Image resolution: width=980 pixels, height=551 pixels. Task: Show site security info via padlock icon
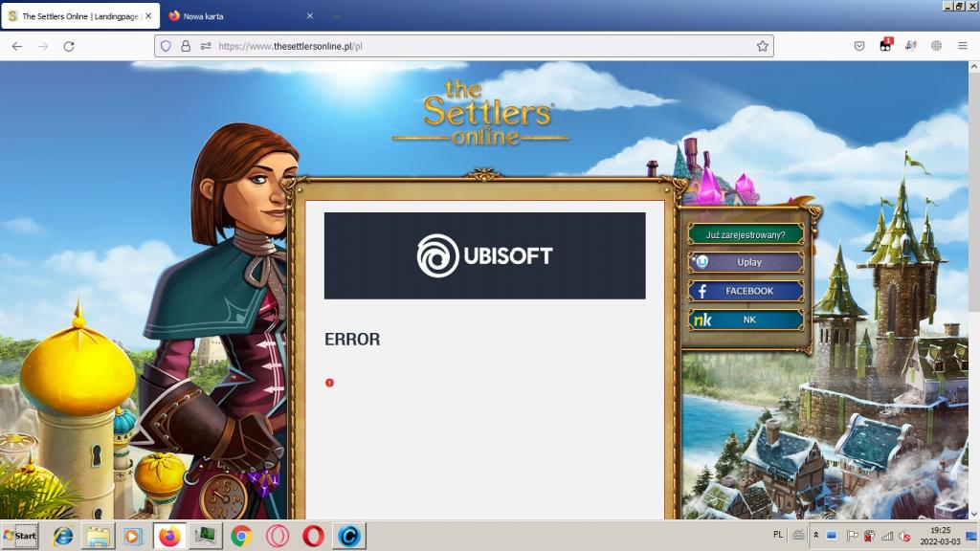(186, 46)
